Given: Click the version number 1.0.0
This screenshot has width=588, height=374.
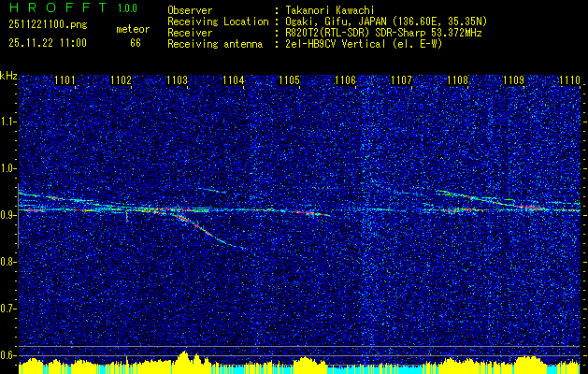Looking at the screenshot, I should tap(127, 8).
